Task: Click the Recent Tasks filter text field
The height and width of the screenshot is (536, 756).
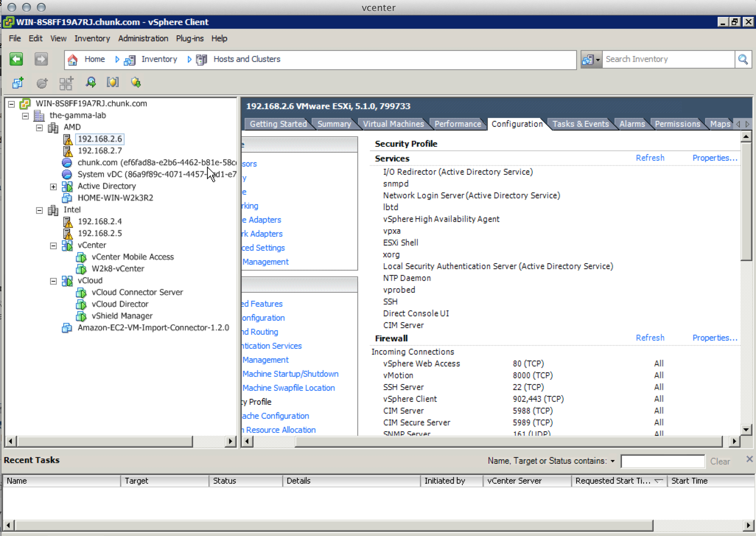Action: tap(662, 461)
